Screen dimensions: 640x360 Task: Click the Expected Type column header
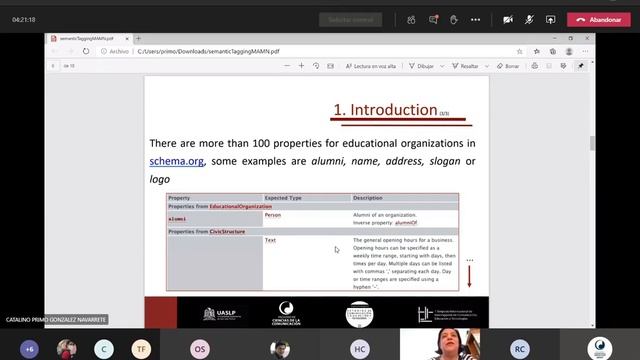click(283, 198)
